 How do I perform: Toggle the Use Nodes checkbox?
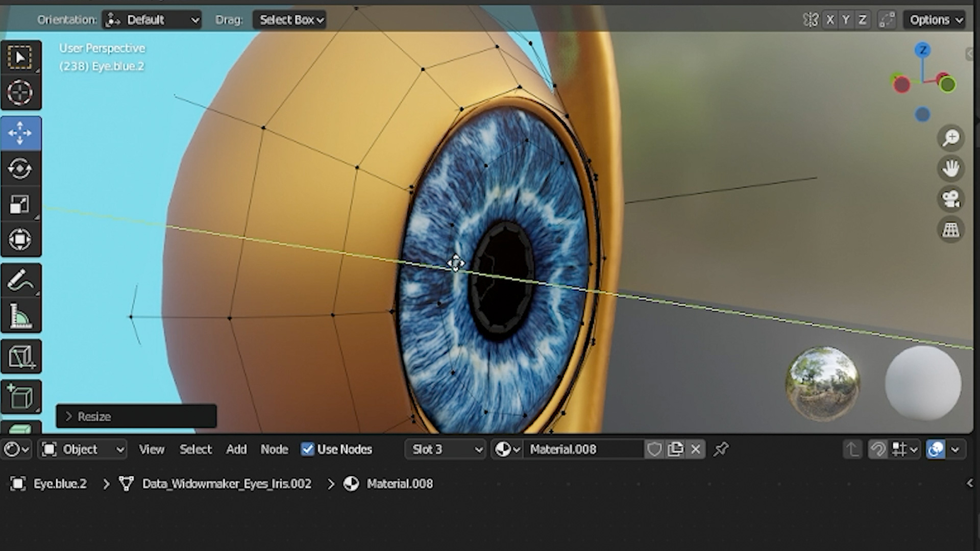point(307,449)
